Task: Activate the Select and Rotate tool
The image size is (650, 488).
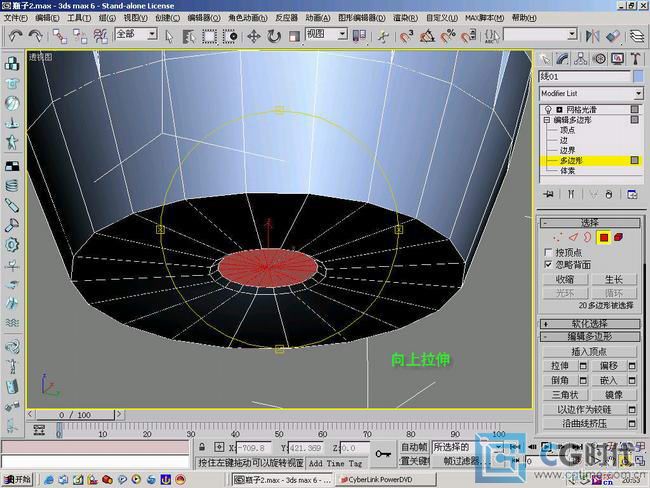Action: coord(274,36)
